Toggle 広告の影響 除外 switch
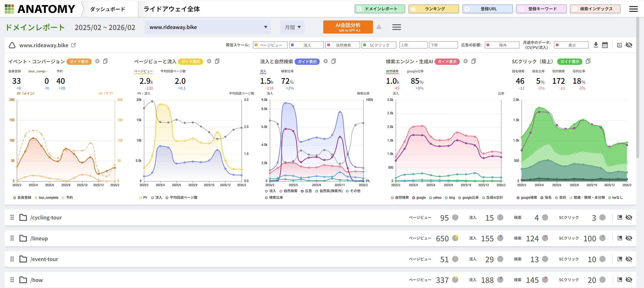The image size is (644, 288). click(x=502, y=45)
